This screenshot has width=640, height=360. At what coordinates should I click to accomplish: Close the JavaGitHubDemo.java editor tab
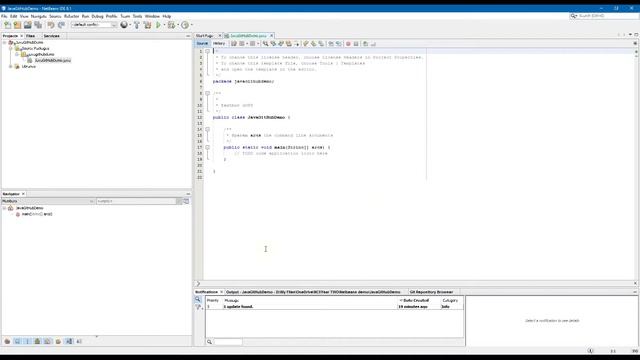click(271, 36)
